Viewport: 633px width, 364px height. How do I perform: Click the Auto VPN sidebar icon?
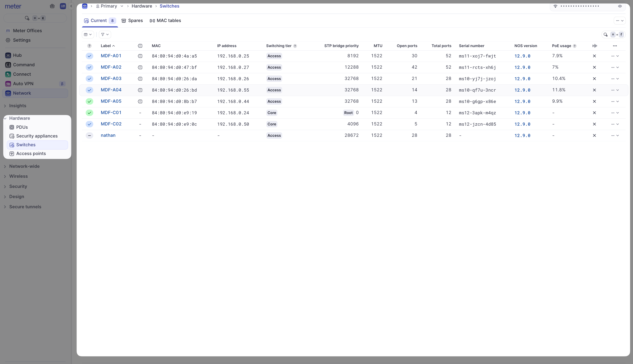[x=8, y=84]
